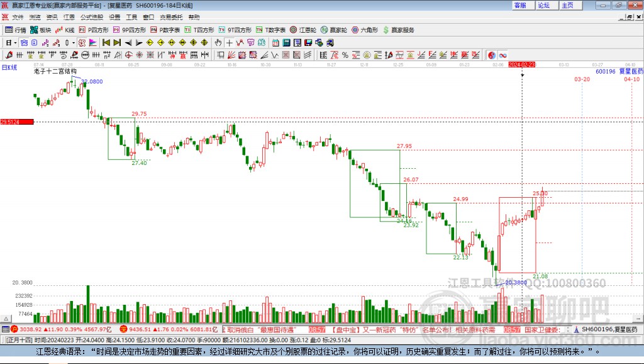This screenshot has height=364, width=644.
Task: Click the date marker 2024-02-23
Action: 521,65
